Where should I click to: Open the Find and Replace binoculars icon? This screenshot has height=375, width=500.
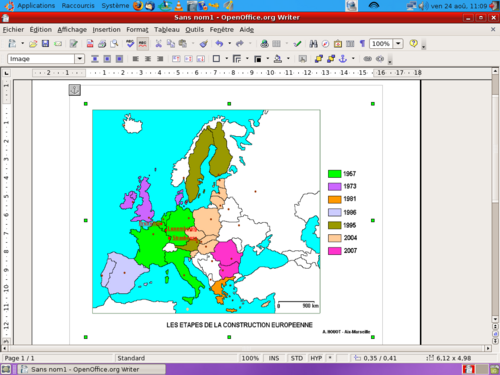tap(313, 44)
